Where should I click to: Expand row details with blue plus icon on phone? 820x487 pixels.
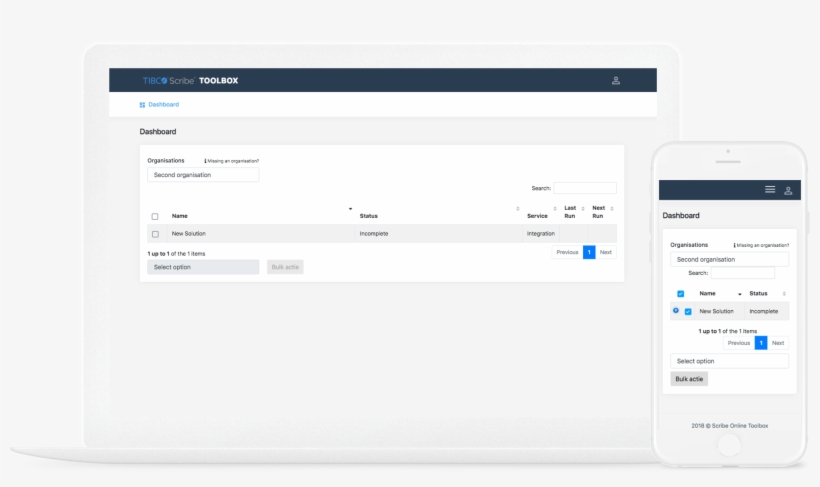click(675, 310)
